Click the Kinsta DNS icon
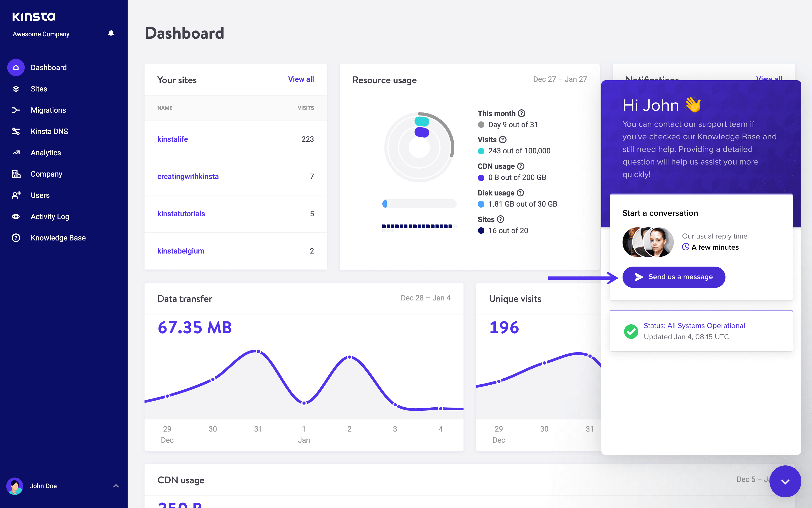 point(16,131)
